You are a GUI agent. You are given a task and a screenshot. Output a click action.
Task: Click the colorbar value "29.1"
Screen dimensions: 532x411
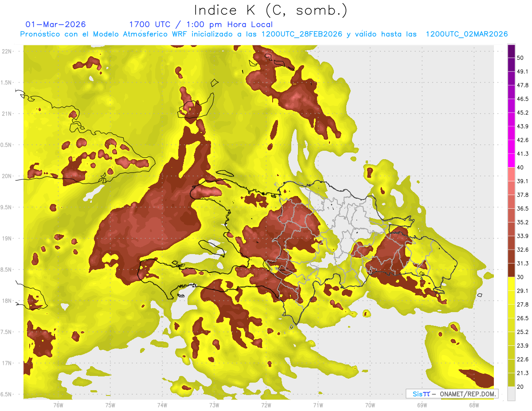click(x=523, y=291)
